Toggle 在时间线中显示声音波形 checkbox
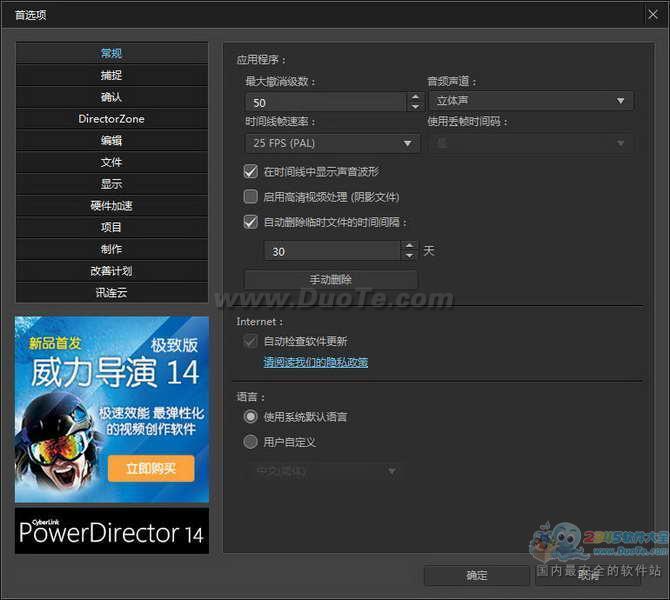 point(251,171)
